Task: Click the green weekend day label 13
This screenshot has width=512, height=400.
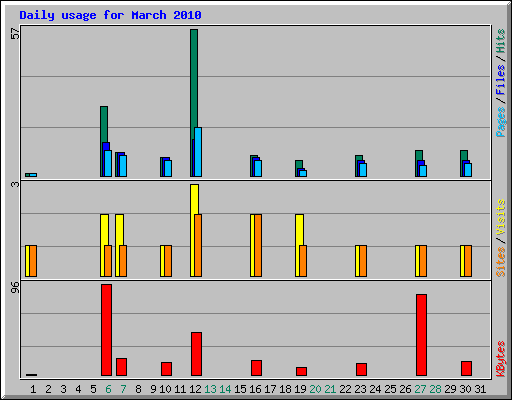Action: click(x=210, y=389)
